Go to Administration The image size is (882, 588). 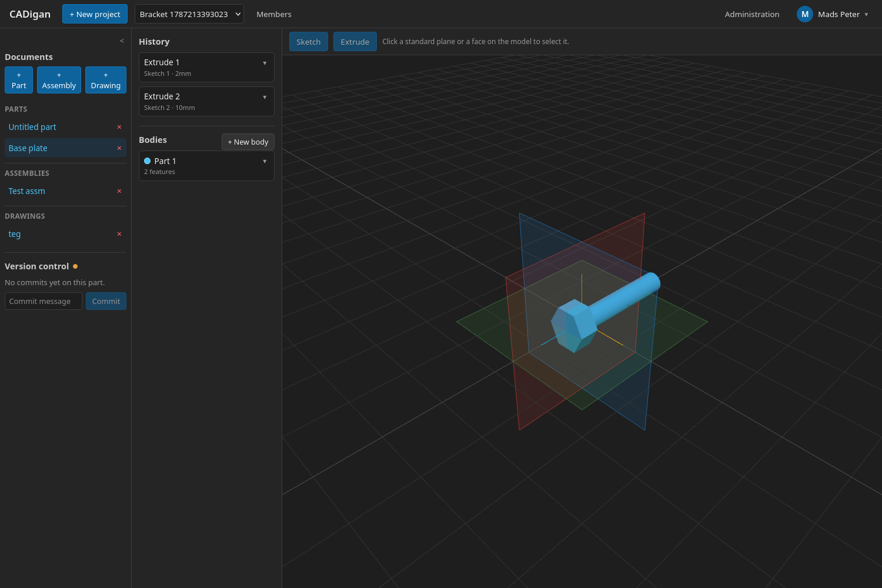752,14
